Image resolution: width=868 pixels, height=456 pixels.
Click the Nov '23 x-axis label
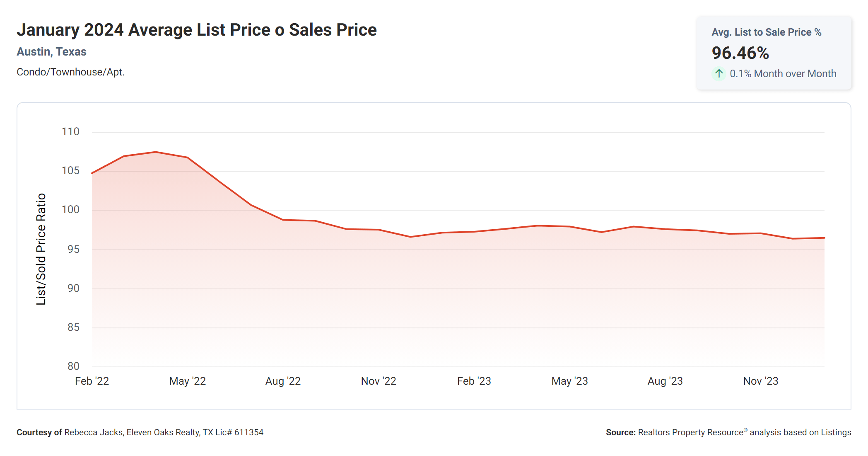(x=761, y=381)
